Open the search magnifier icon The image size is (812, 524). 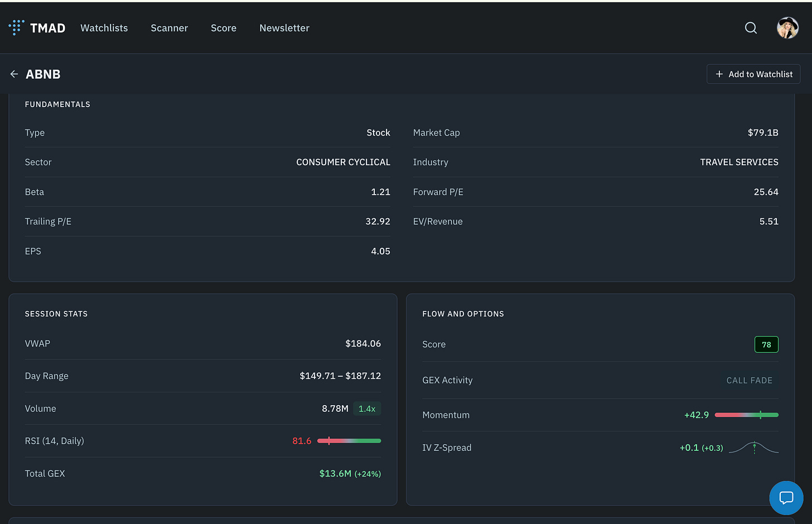(751, 28)
